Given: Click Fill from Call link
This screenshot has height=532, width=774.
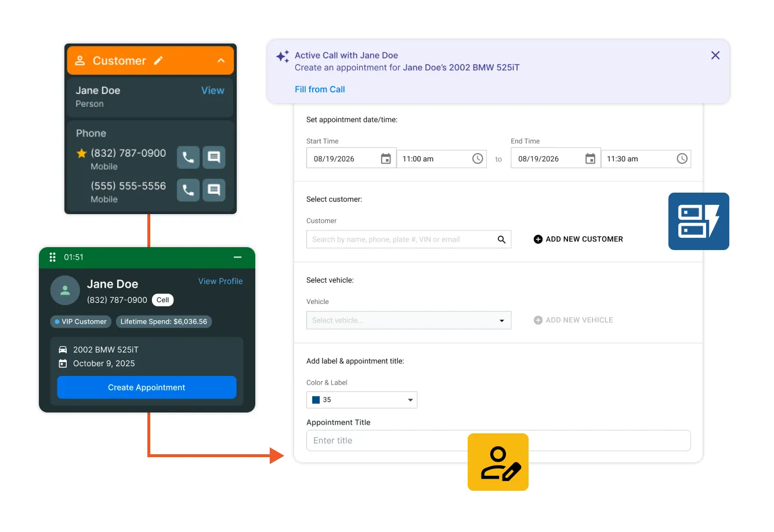Looking at the screenshot, I should pos(320,89).
